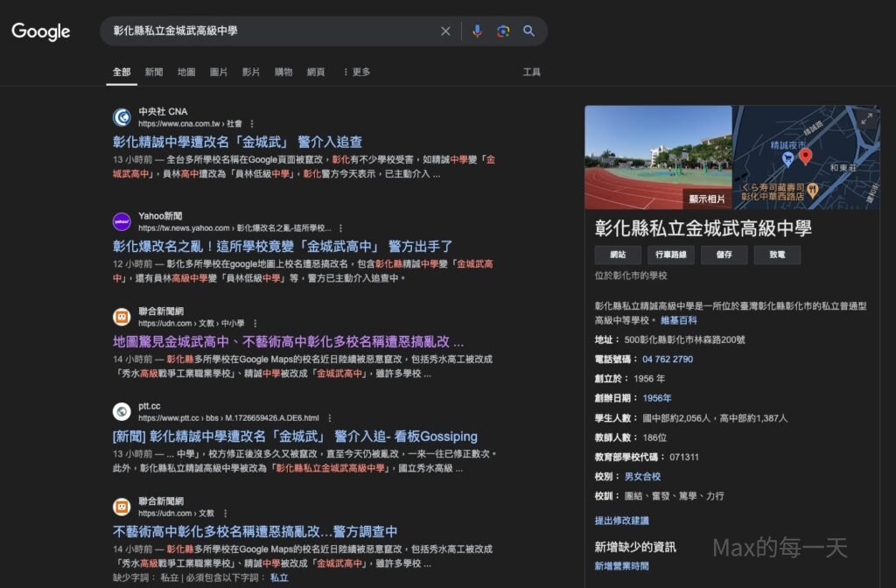The height and width of the screenshot is (588, 896).
Task: Open three-dot menu for CNA result
Action: click(252, 124)
